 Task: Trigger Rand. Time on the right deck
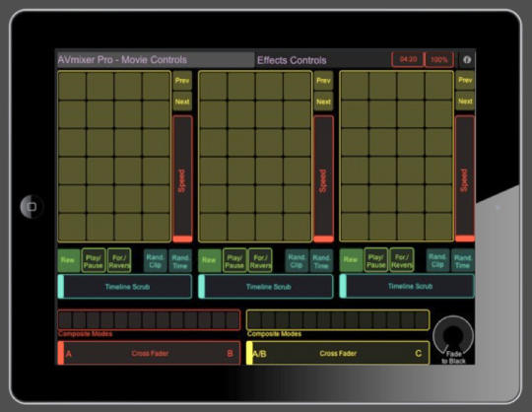462,260
